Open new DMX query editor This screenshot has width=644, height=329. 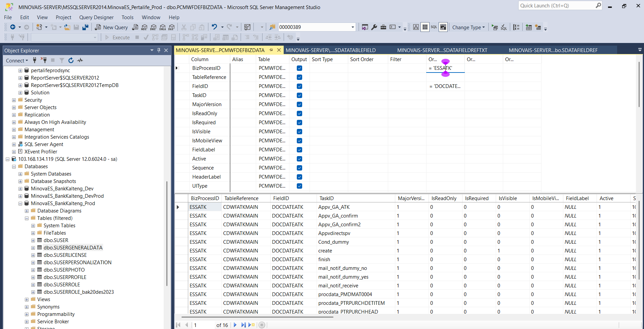click(153, 27)
